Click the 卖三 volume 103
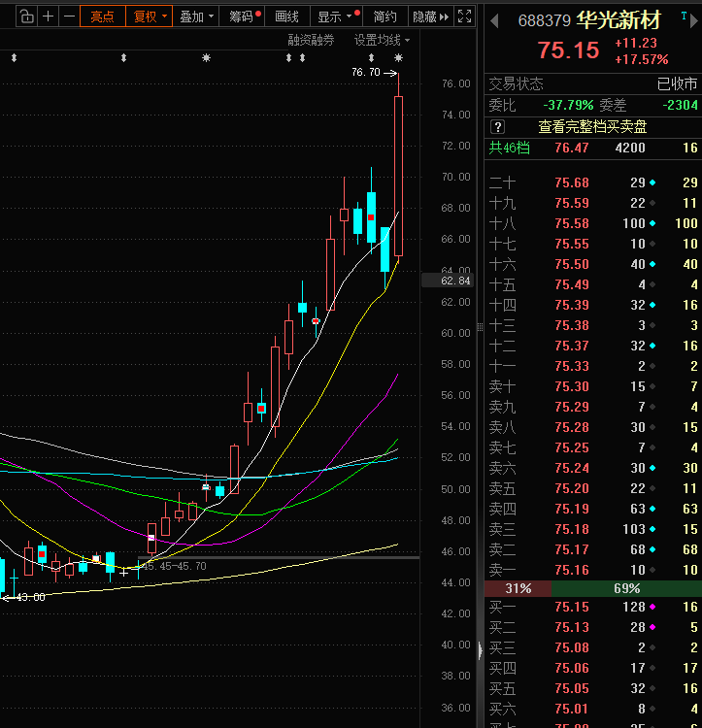This screenshot has height=728, width=702. tap(634, 529)
